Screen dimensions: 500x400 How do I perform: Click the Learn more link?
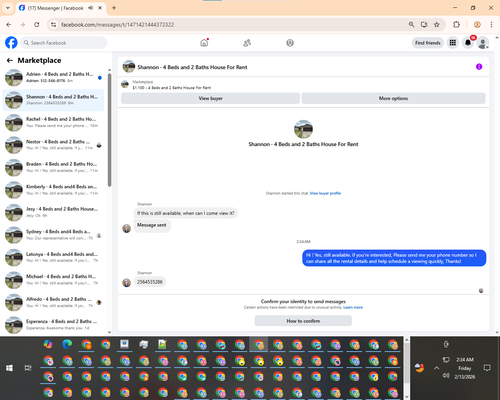[x=353, y=307]
